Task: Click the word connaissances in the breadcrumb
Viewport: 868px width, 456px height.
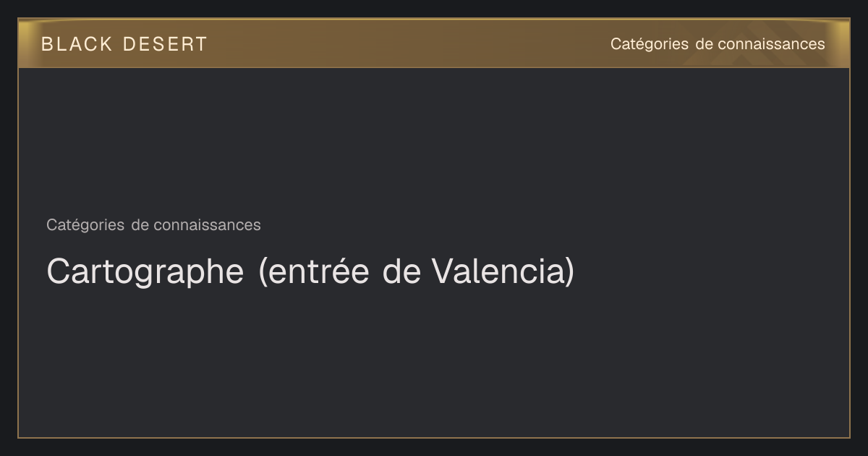Action: pyautogui.click(x=207, y=225)
